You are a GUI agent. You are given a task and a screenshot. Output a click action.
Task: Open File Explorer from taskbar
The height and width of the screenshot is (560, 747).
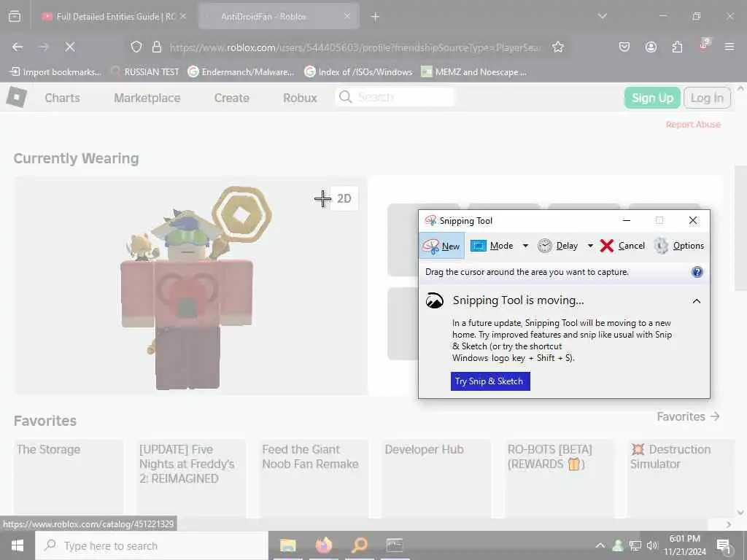pos(287,545)
